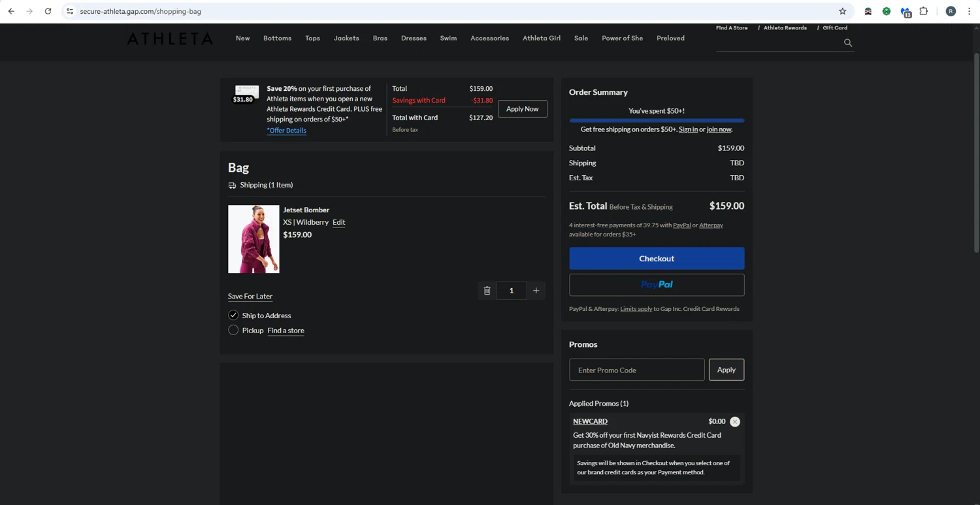Reload the page with refresh icon
This screenshot has width=980, height=505.
pyautogui.click(x=48, y=11)
